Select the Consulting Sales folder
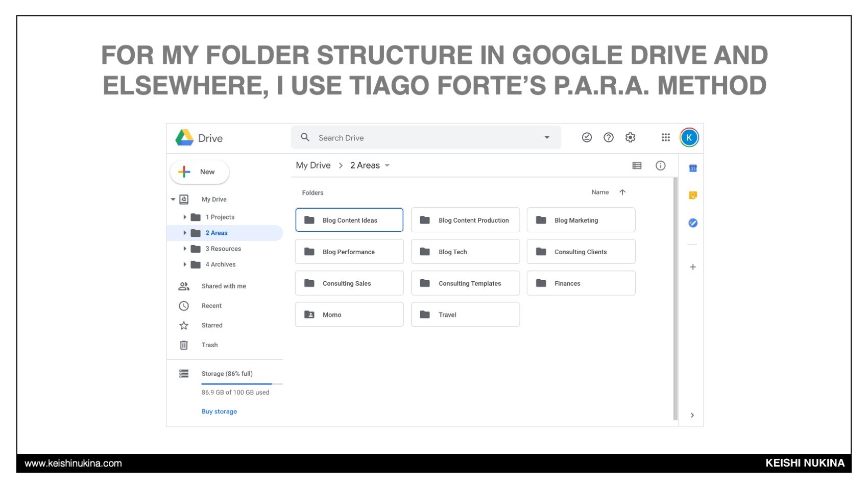 coord(349,283)
